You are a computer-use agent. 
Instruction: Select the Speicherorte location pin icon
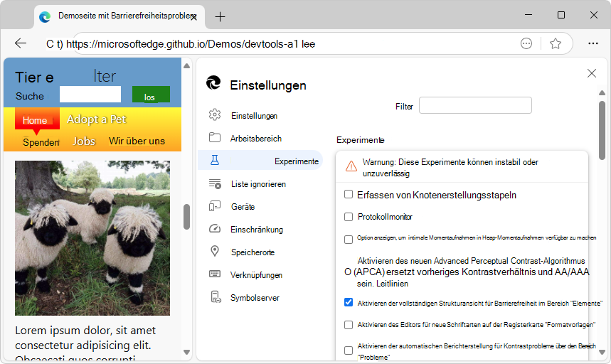coord(215,252)
